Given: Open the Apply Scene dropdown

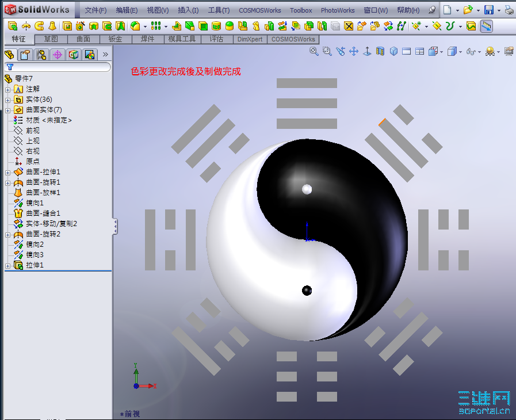Looking at the screenshot, I should (498, 52).
